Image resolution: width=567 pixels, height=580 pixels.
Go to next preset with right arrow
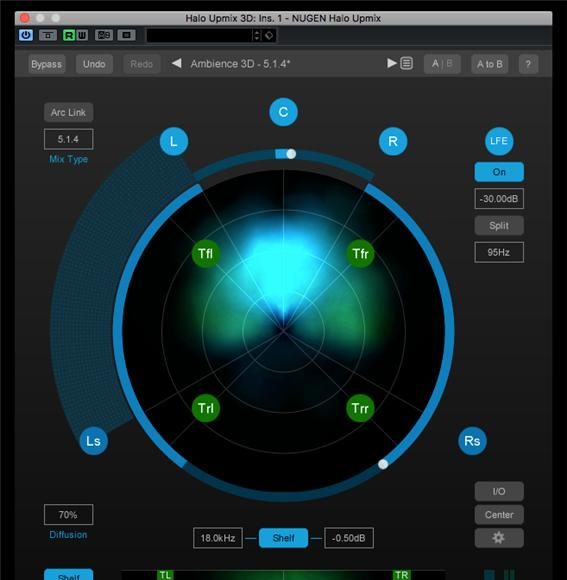391,63
